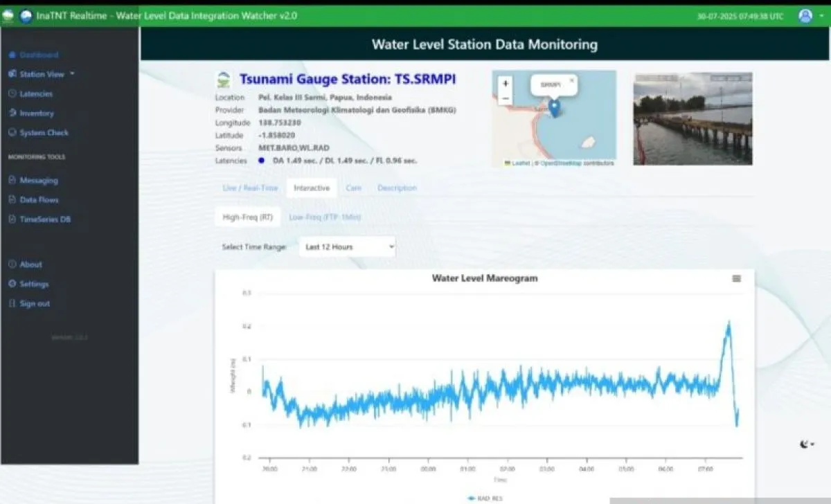Open the mareogram chart hamburger menu
The image size is (831, 504).
736,278
